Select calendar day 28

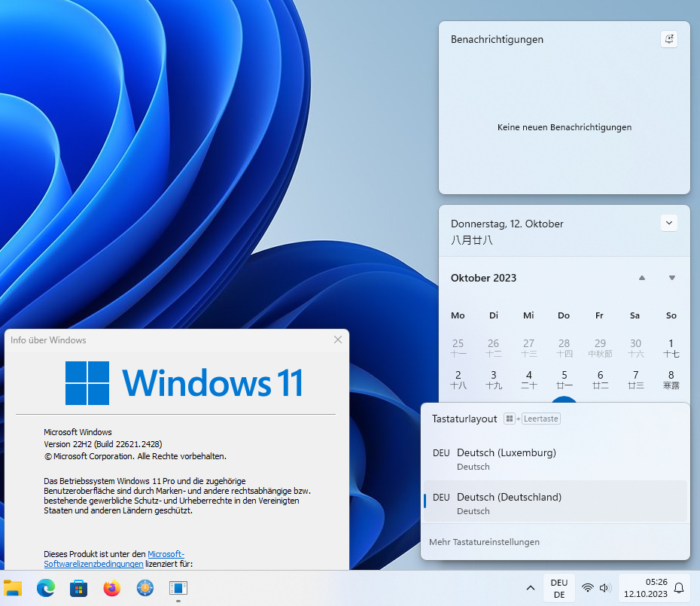565,348
